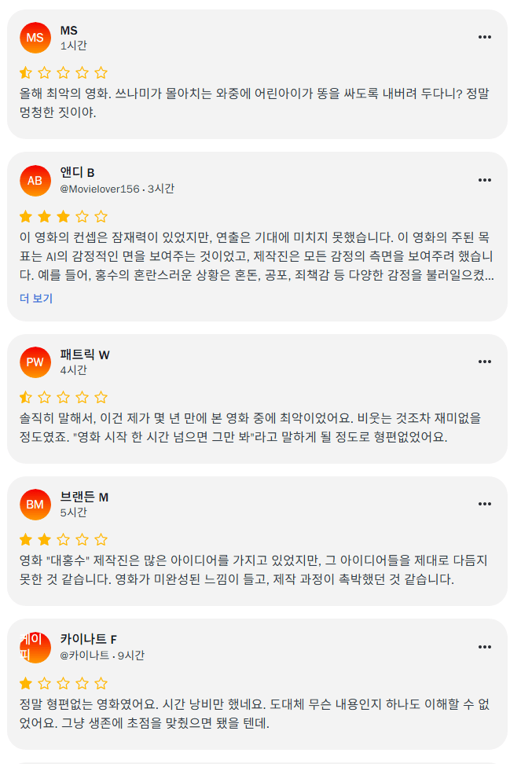Click the AB profile avatar
Screen dimensions: 532x764
[x=35, y=181]
